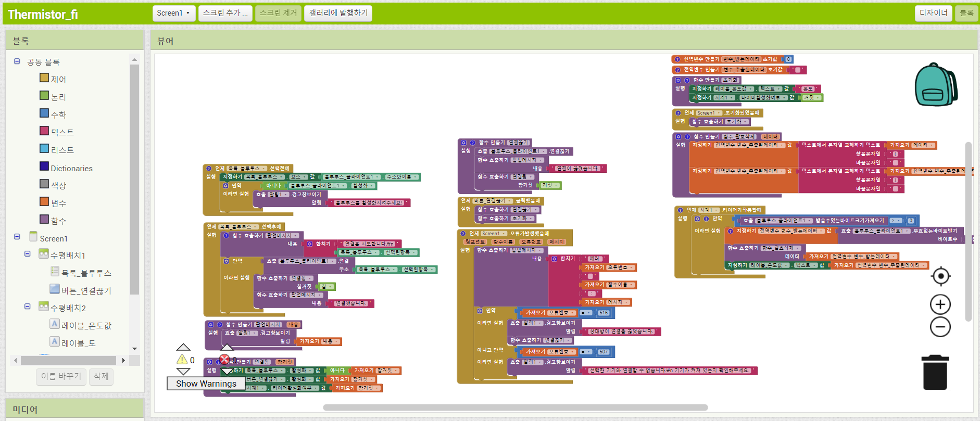This screenshot has width=980, height=421.
Task: Click the 미디어 panel header
Action: click(x=74, y=409)
